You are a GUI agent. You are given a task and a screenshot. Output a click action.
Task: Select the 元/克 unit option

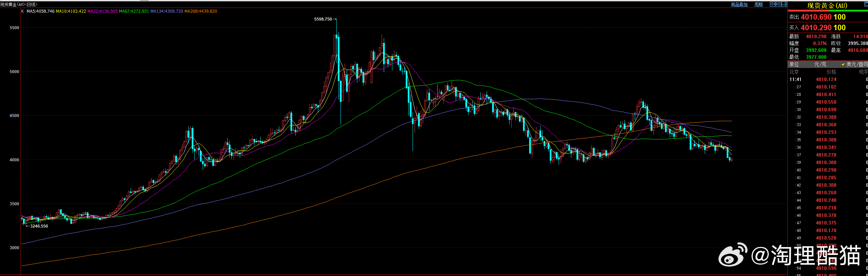[820, 64]
